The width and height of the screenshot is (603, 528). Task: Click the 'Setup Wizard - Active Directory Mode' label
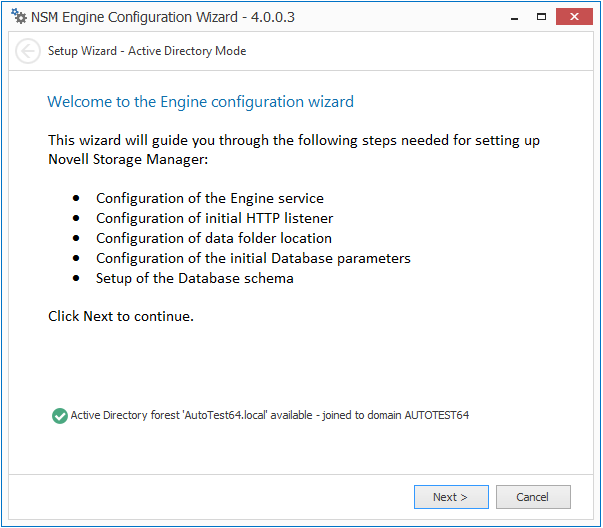(147, 51)
